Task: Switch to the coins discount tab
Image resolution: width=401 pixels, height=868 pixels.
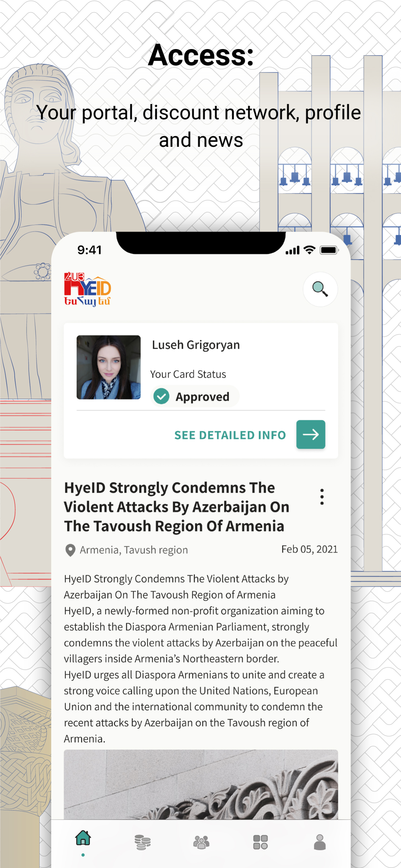Action: [x=142, y=842]
